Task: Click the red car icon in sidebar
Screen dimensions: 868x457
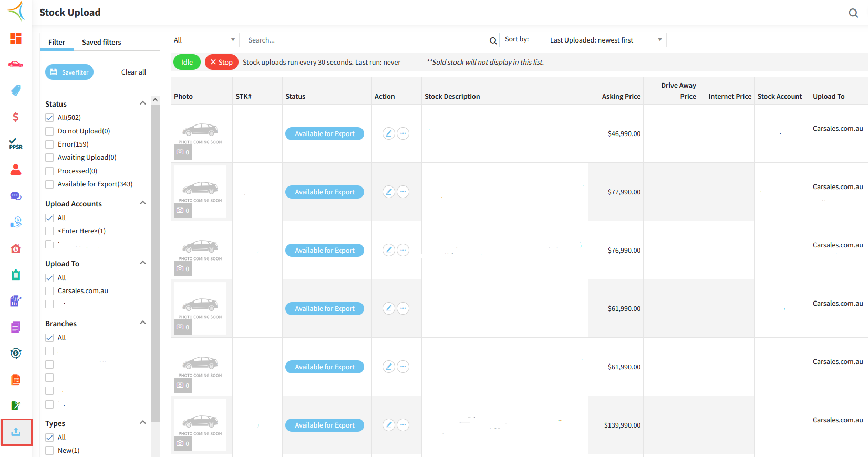Action: coord(16,65)
